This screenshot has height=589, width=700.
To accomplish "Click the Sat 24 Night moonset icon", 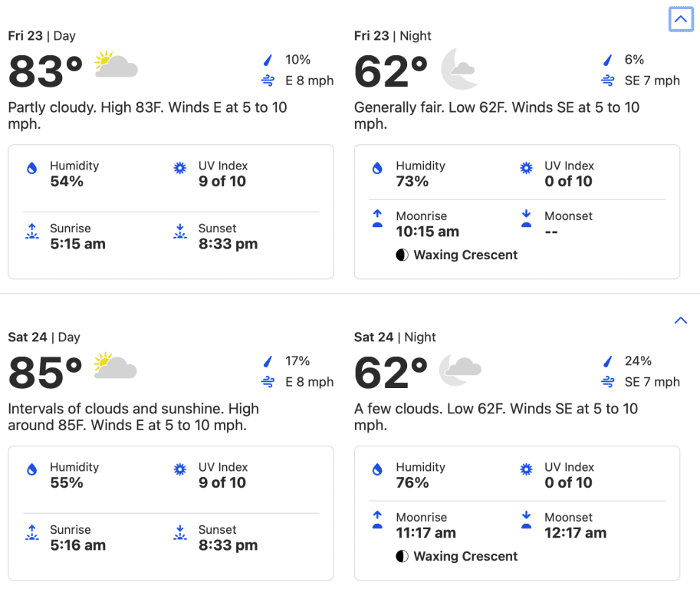I will [x=526, y=521].
